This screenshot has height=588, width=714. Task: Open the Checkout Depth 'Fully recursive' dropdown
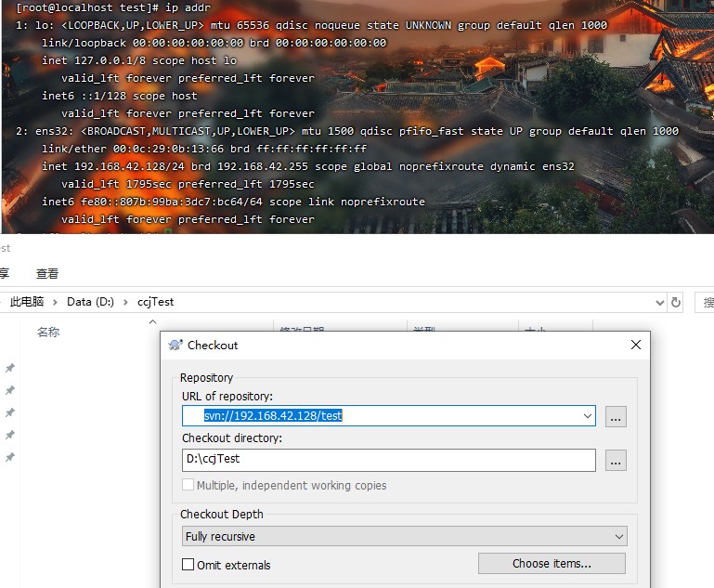coord(619,537)
